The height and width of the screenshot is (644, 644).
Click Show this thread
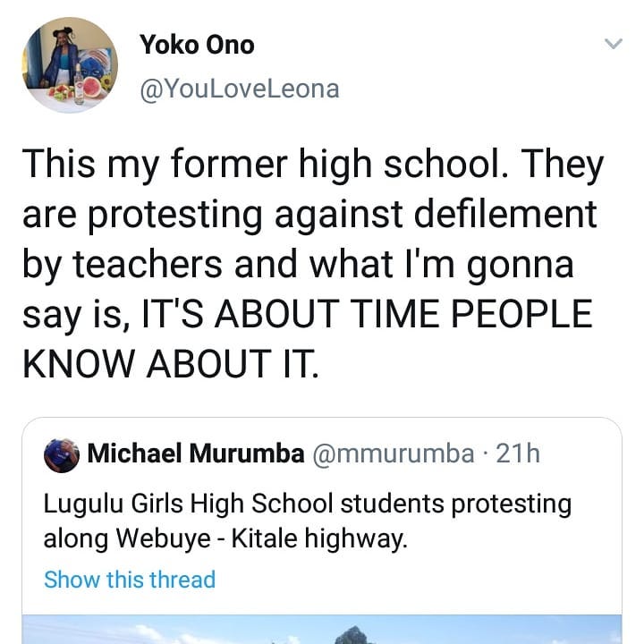point(130,579)
